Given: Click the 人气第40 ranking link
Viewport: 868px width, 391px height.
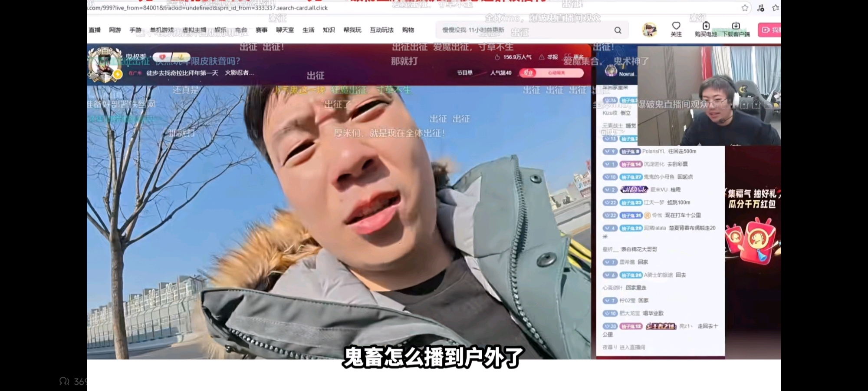Looking at the screenshot, I should coord(500,73).
